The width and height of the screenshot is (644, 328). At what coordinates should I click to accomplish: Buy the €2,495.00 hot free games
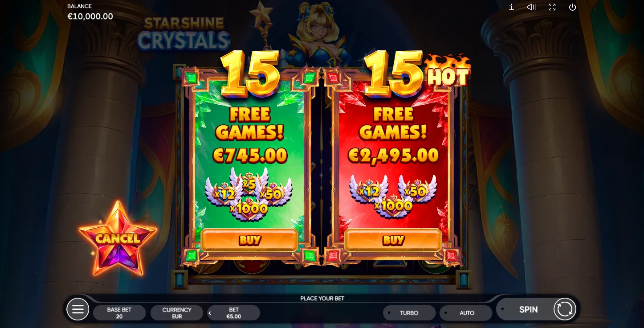click(x=393, y=240)
